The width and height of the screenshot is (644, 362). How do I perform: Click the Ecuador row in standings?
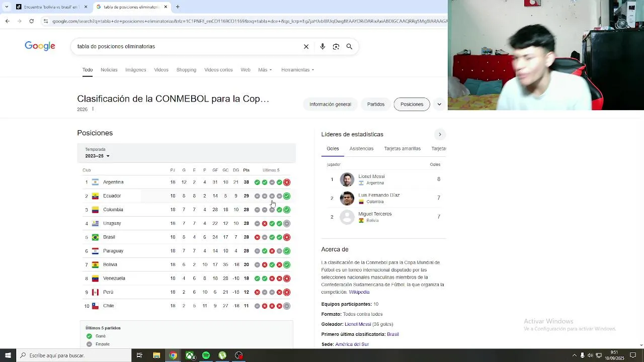[187, 196]
